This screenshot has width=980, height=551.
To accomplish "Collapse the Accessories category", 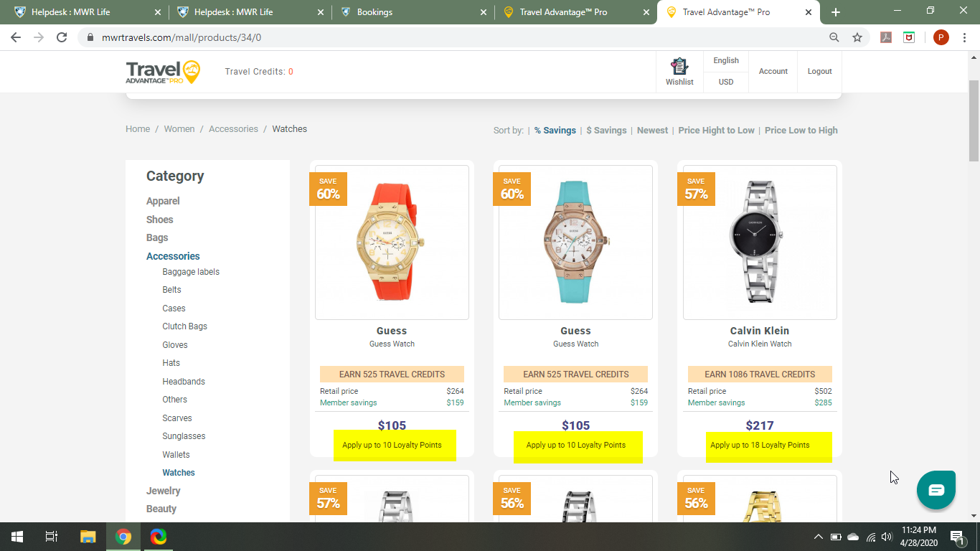I will pyautogui.click(x=173, y=256).
